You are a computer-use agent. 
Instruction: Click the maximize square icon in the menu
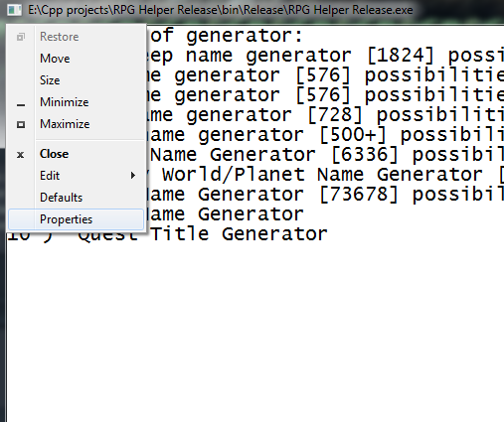pos(21,124)
